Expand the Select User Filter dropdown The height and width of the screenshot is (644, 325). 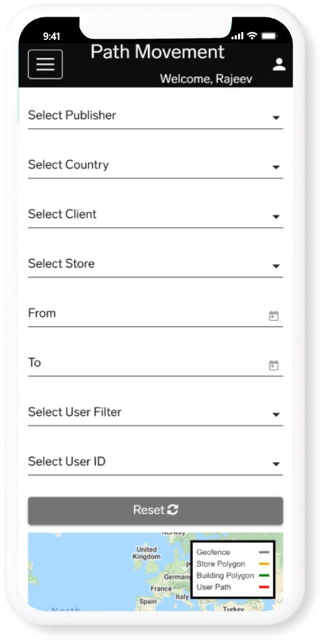click(x=155, y=413)
